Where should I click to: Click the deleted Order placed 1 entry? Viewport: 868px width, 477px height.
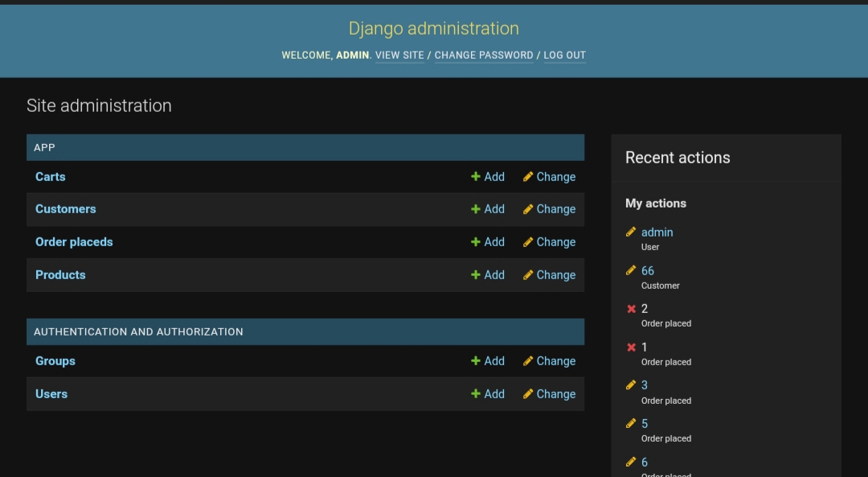[645, 347]
